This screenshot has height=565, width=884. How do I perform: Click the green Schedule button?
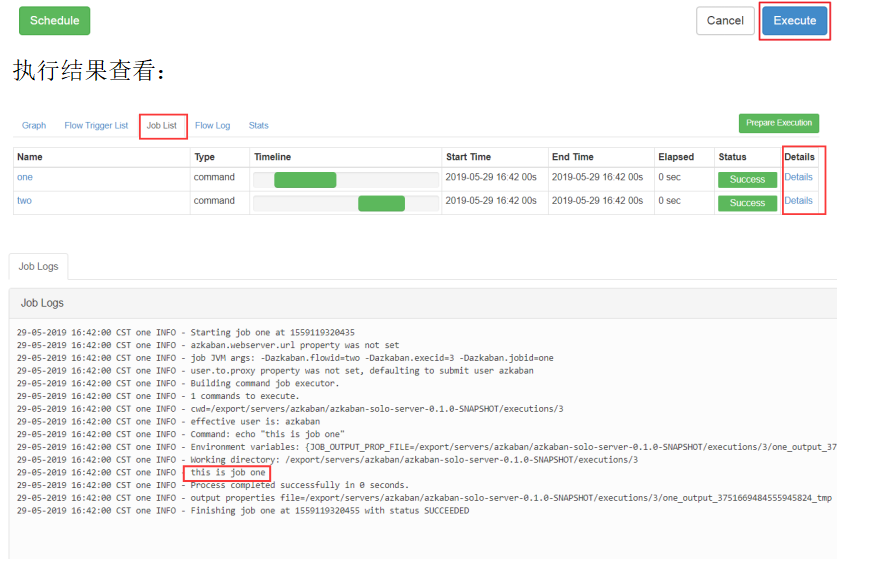(x=55, y=21)
